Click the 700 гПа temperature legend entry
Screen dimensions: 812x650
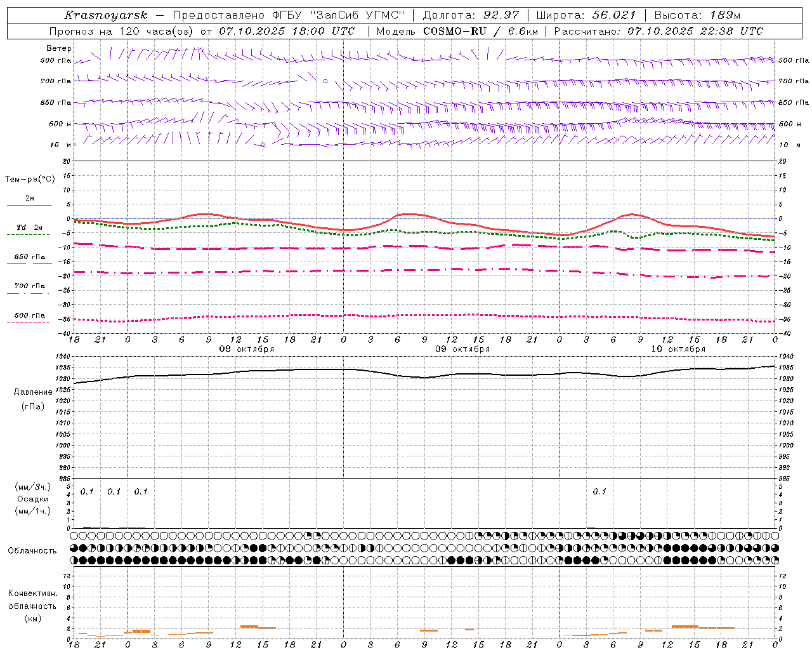tap(29, 287)
